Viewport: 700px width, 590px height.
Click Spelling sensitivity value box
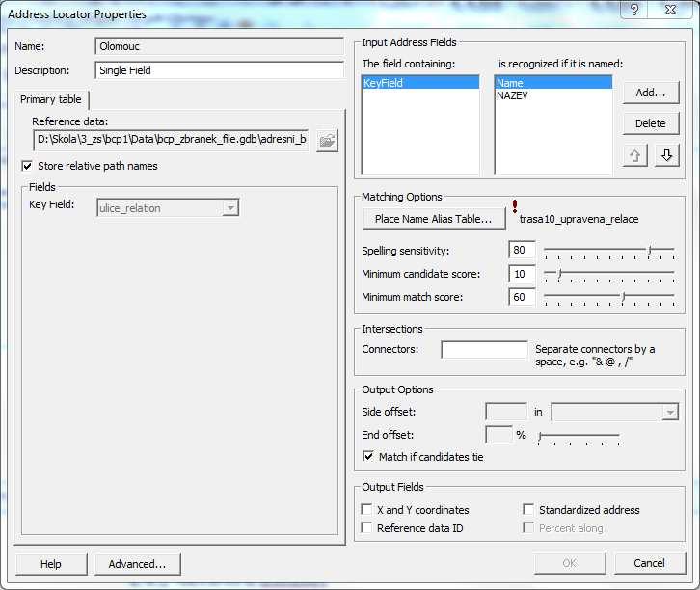(x=522, y=250)
